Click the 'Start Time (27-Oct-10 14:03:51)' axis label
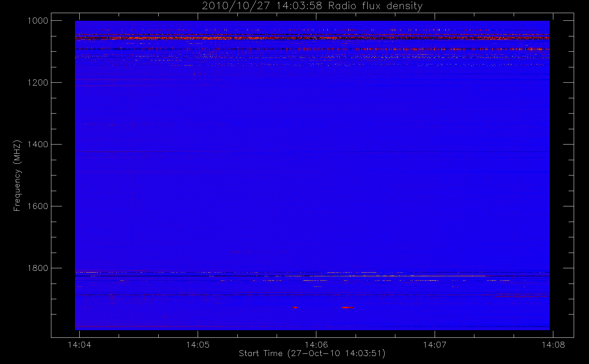The width and height of the screenshot is (589, 364). pos(312,353)
